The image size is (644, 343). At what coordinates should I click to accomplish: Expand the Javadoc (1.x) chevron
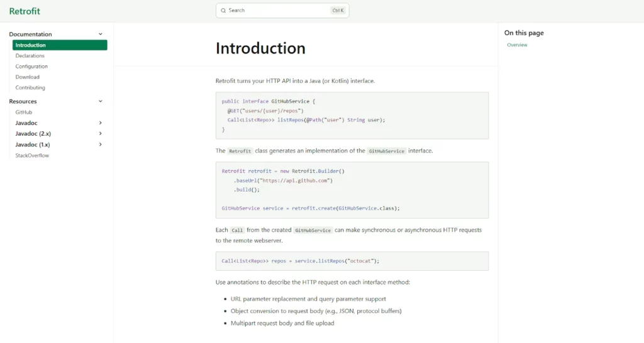tap(101, 144)
